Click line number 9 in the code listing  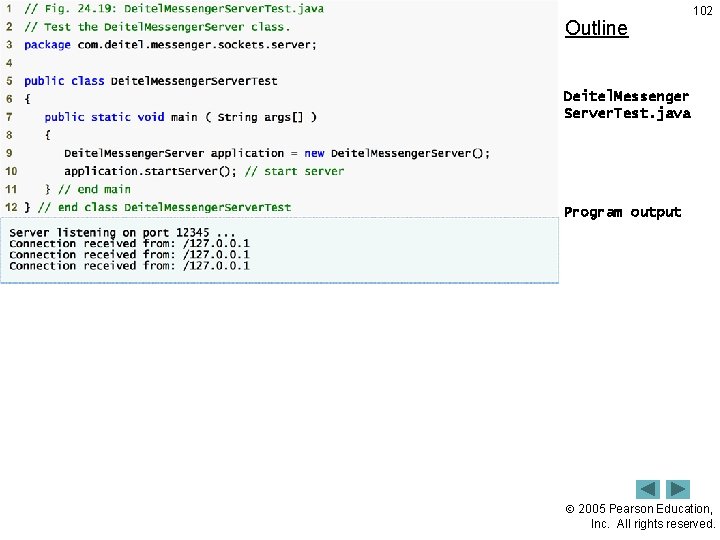pos(9,153)
